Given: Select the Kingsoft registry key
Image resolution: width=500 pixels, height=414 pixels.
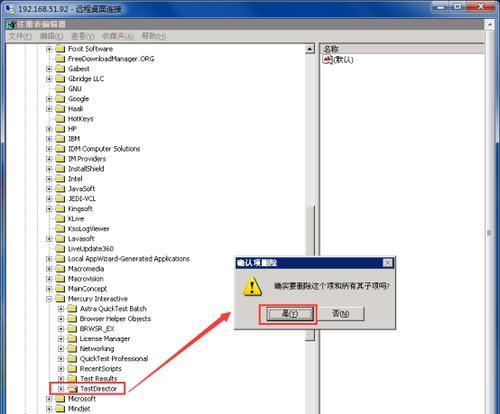Looking at the screenshot, I should click(x=80, y=209).
